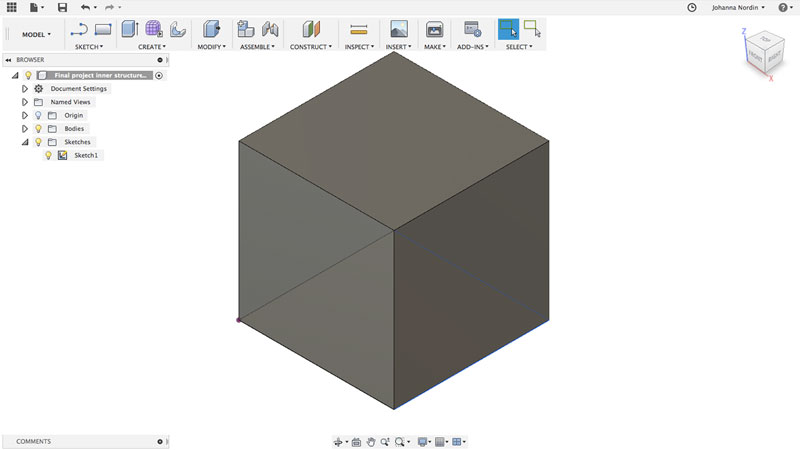Select the Measure inspect icon
The width and height of the screenshot is (800, 450).
point(359,30)
